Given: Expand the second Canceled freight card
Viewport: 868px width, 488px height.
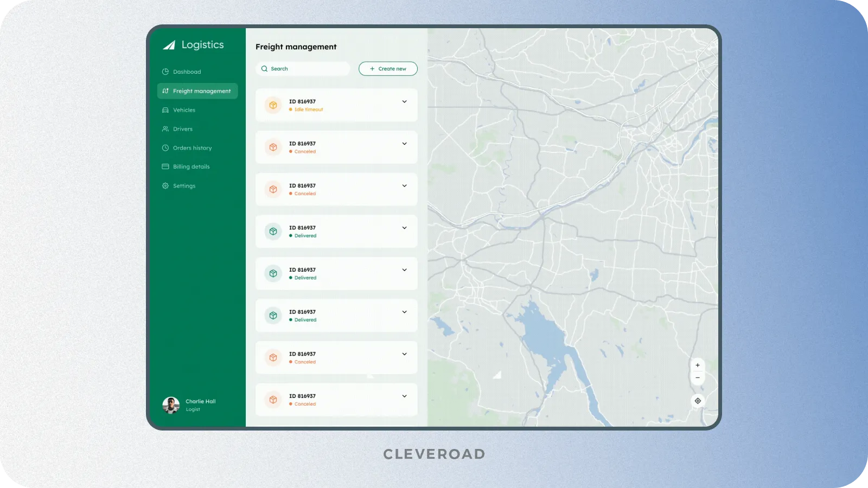Looking at the screenshot, I should [404, 186].
